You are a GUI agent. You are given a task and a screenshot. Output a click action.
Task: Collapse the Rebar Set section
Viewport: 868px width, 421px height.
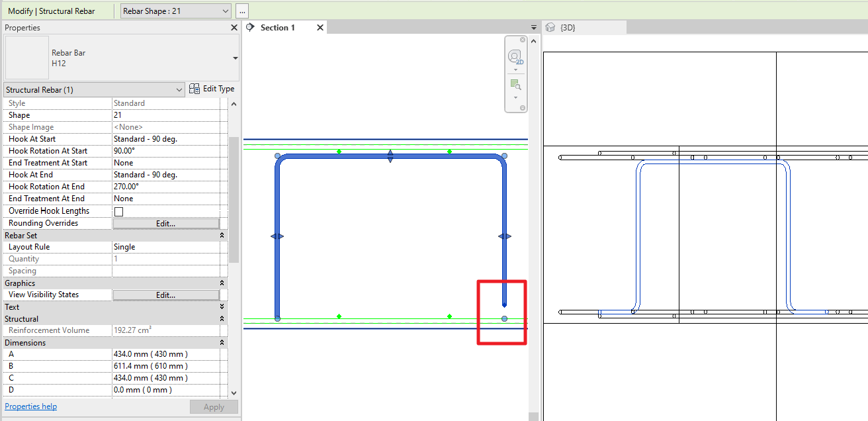[x=222, y=235]
